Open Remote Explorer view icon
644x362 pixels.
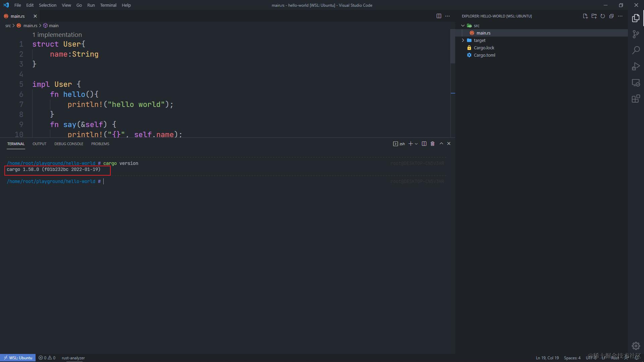tap(636, 83)
